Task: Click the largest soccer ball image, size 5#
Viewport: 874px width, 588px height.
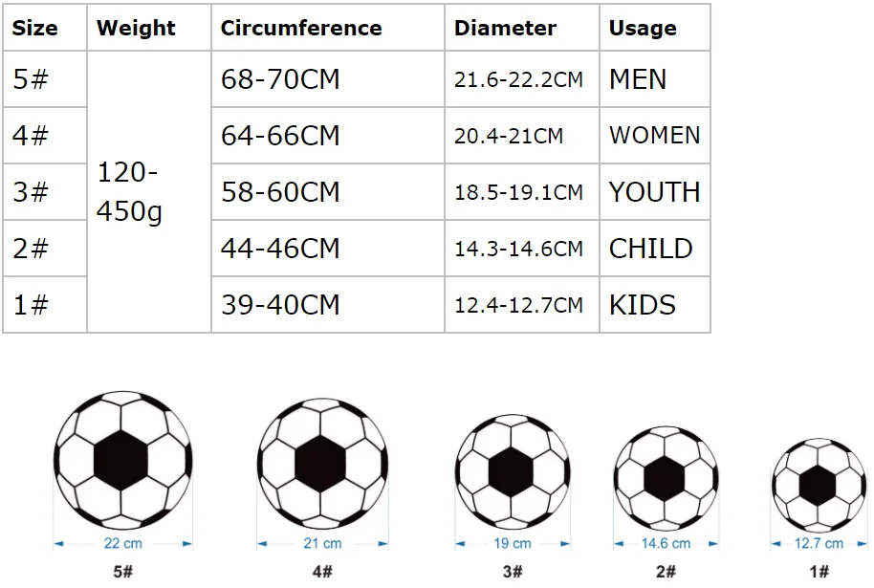Action: tap(122, 461)
